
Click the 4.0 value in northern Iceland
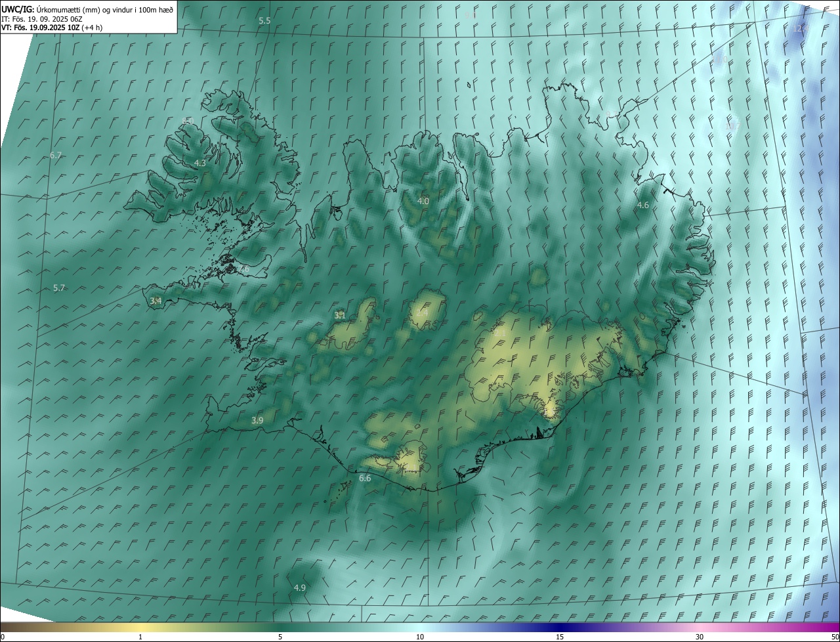point(423,202)
